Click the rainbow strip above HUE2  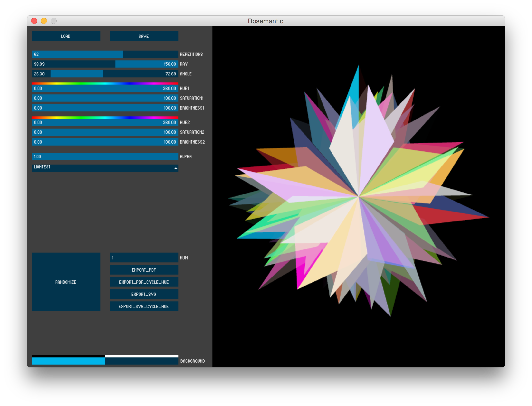pyautogui.click(x=105, y=118)
